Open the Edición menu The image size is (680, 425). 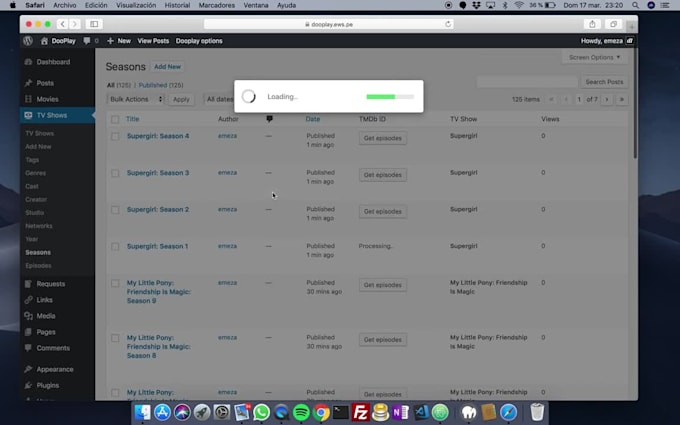pyautogui.click(x=96, y=5)
